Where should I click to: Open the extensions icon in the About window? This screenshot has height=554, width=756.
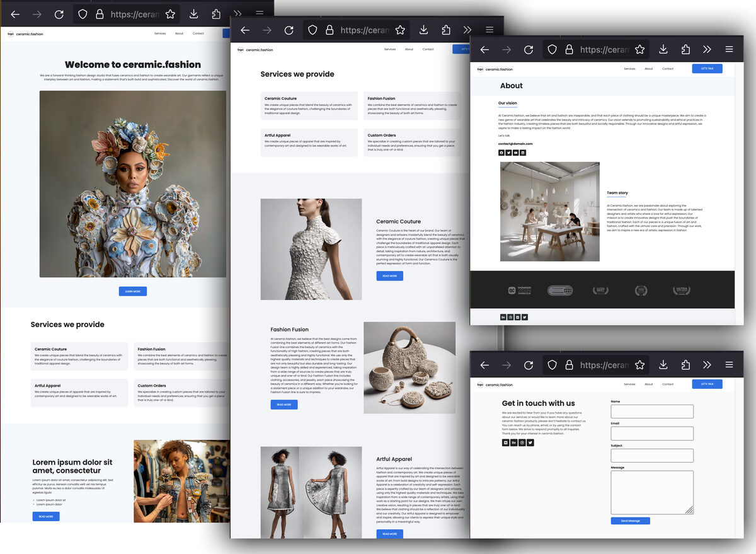pyautogui.click(x=685, y=49)
